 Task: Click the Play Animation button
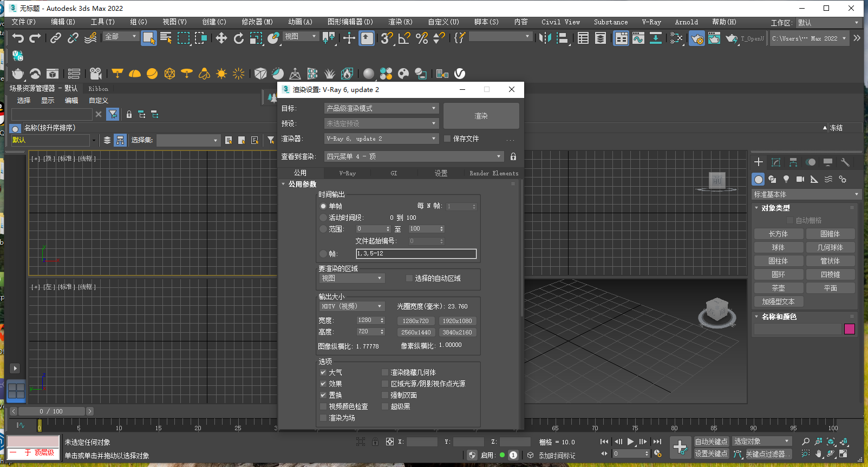pos(630,442)
